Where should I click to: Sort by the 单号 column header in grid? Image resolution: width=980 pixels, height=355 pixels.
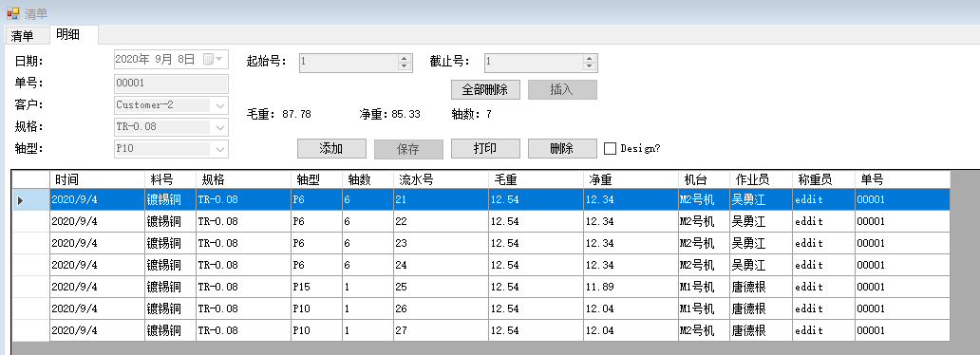pos(902,179)
